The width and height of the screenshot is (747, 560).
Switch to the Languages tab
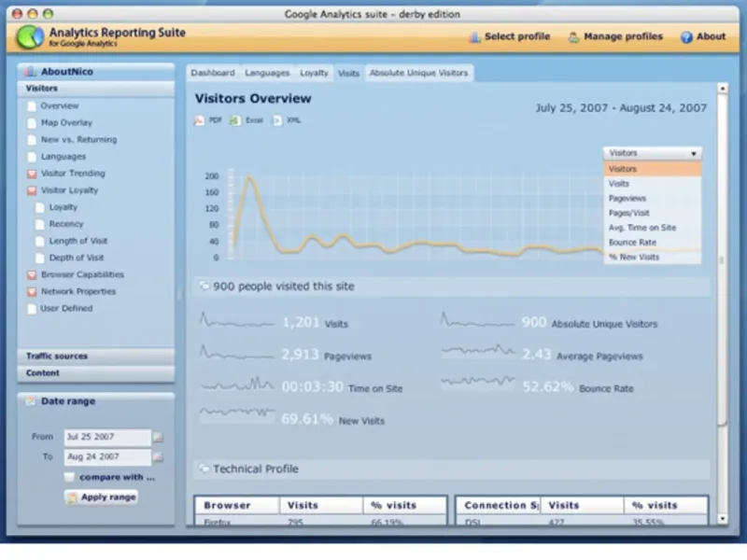267,73
